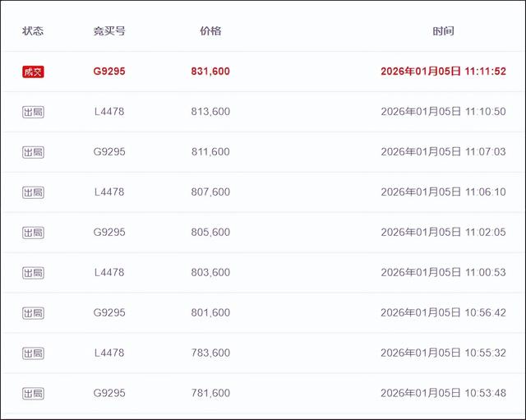Click the 出局 badge for the 807,600 bid
Screen dimensions: 526x420
pyautogui.click(x=33, y=192)
